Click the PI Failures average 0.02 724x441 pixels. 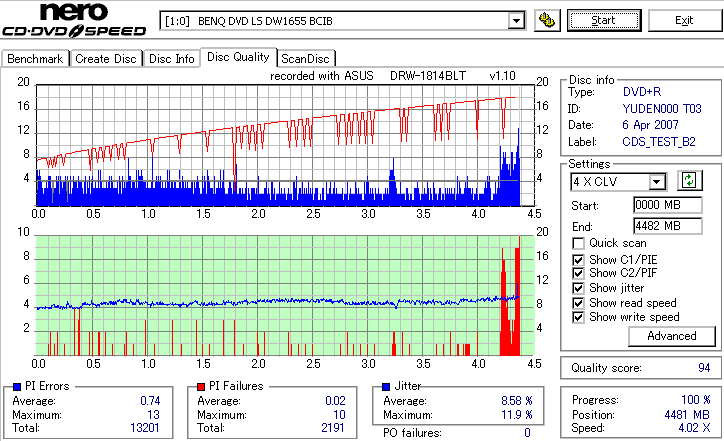[x=335, y=401]
